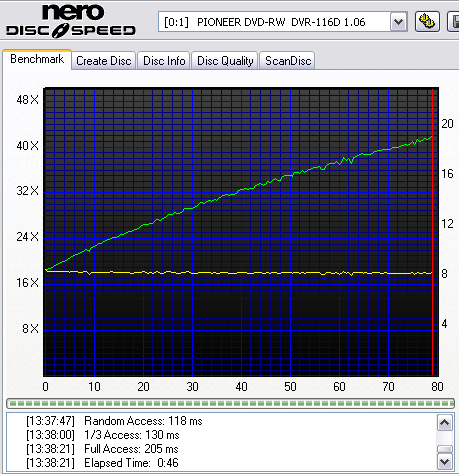This screenshot has width=459, height=474.
Task: Switch to the Benchmark tab
Action: point(37,59)
